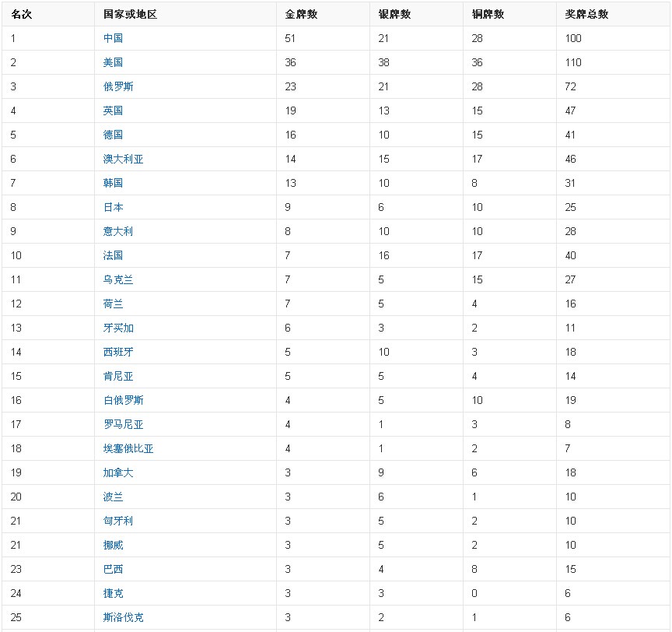Screen dimensions: 672x632
Task: Select the 英国 link
Action: pos(113,111)
